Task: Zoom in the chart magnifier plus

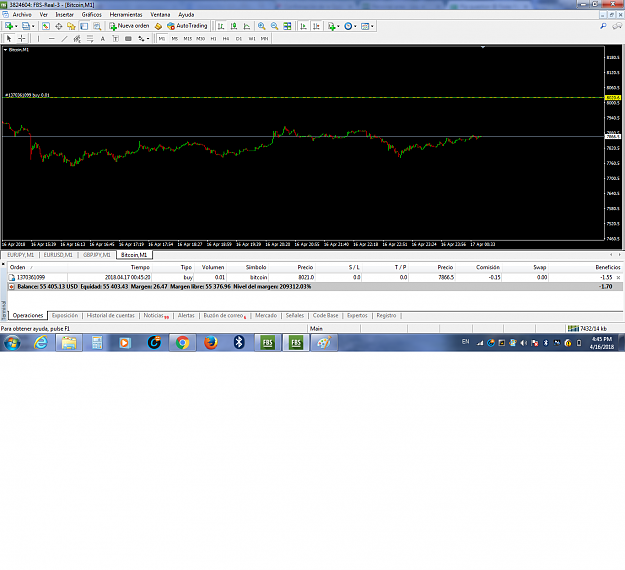Action: click(x=261, y=26)
